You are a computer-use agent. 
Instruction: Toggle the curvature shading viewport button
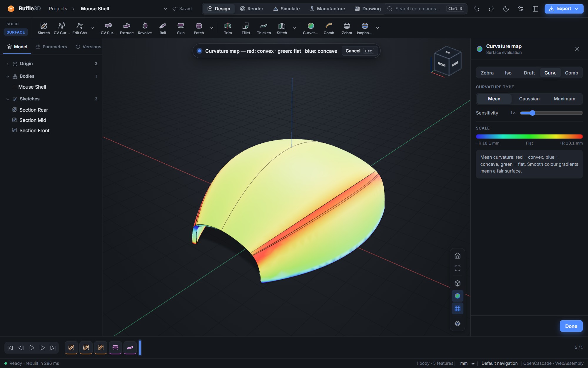coord(457,296)
